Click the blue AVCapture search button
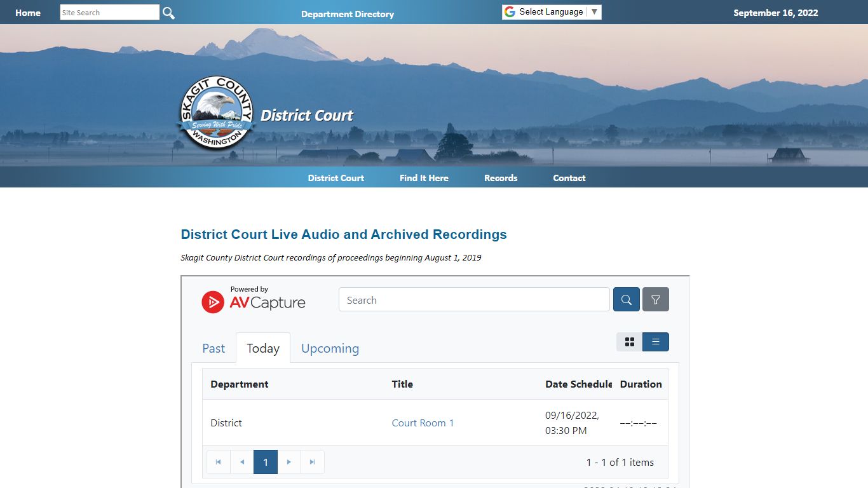The height and width of the screenshot is (488, 868). pos(626,299)
